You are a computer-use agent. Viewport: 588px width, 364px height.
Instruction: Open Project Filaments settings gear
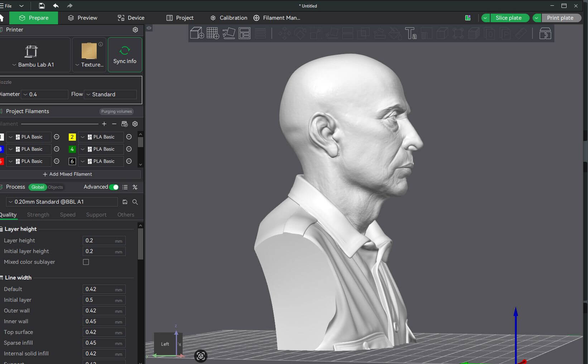(135, 124)
